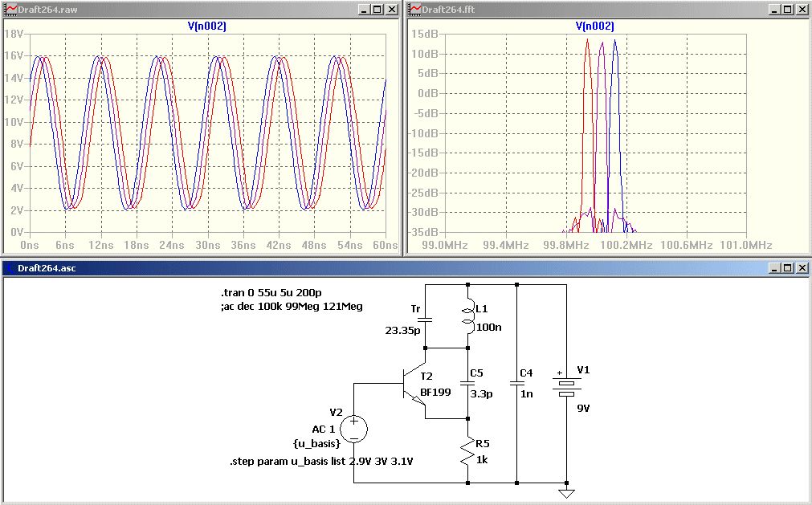Screen dimensions: 812x505
Task: Minimize the Draft264.asc schematic window
Action: (x=773, y=267)
